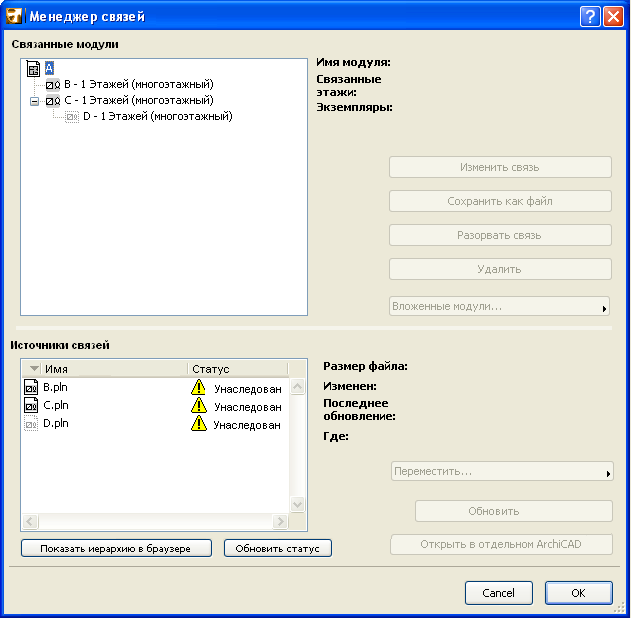The image size is (631, 618).
Task: Click the sources list scroll down arrow
Action: click(297, 505)
